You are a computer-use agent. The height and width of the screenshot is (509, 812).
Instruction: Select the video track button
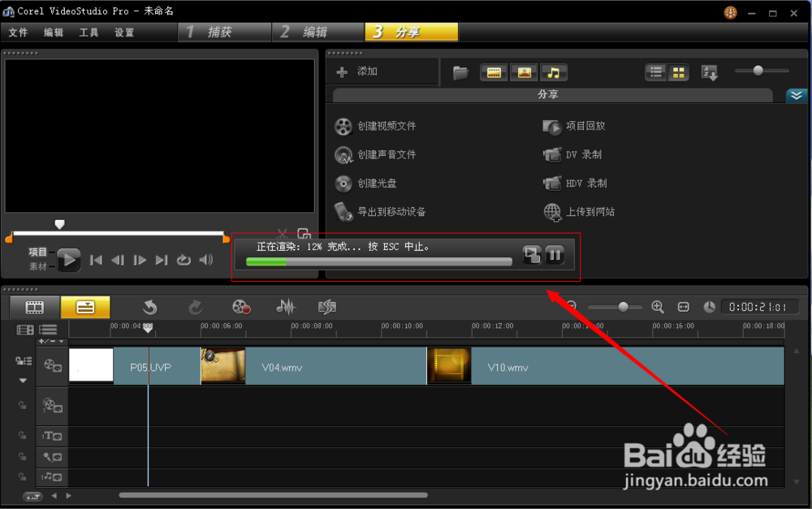[x=52, y=365]
